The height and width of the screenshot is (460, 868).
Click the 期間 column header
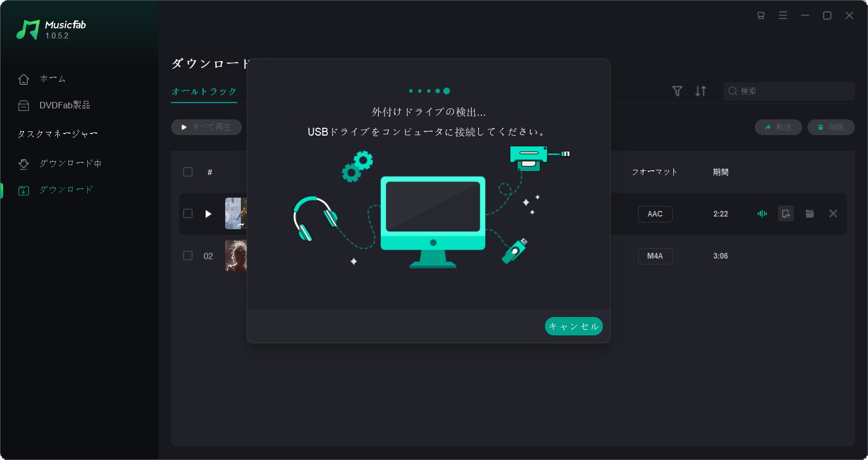(721, 172)
